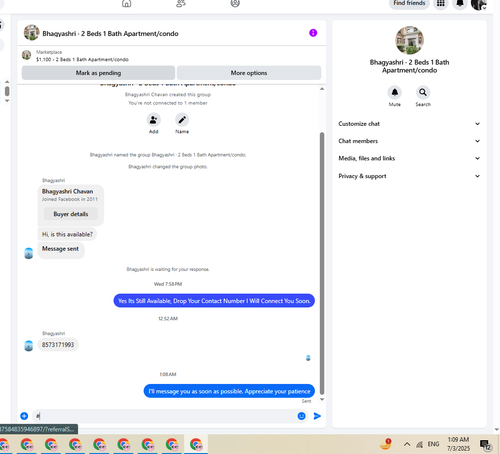This screenshot has height=454, width=500.
Task: Click the Find friends button
Action: (x=409, y=3)
